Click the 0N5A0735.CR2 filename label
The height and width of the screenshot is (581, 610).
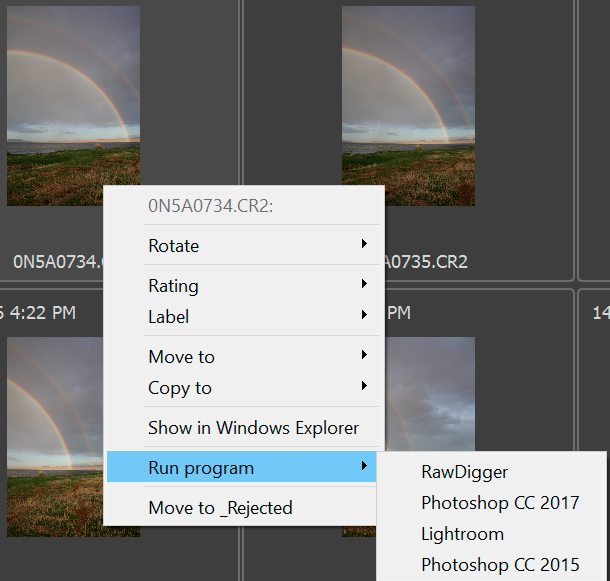(x=426, y=262)
